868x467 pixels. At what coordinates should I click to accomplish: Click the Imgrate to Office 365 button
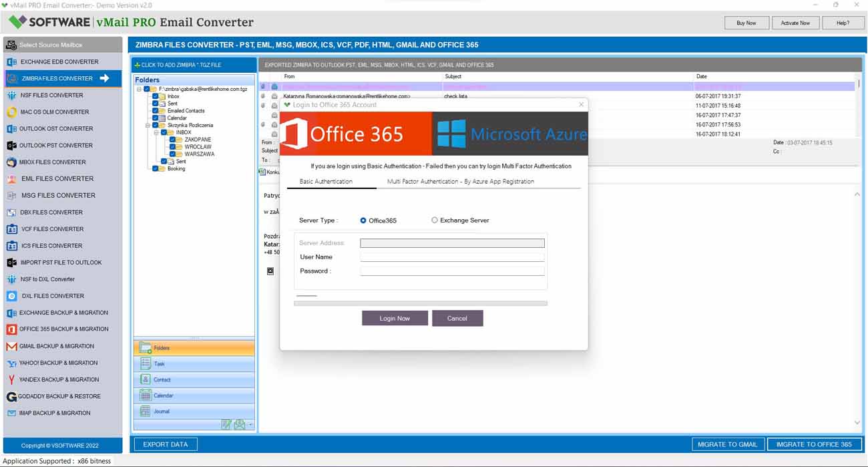814,444
